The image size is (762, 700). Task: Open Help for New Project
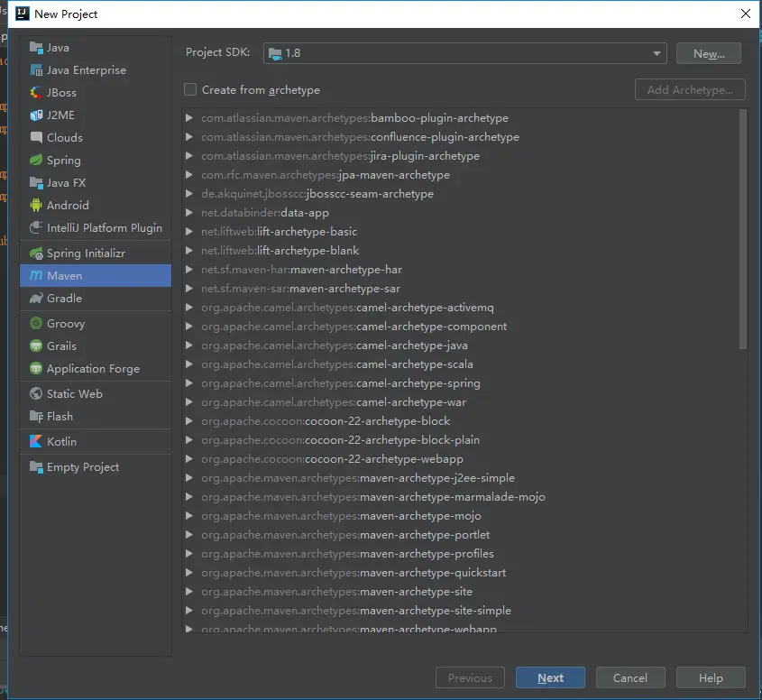(711, 677)
